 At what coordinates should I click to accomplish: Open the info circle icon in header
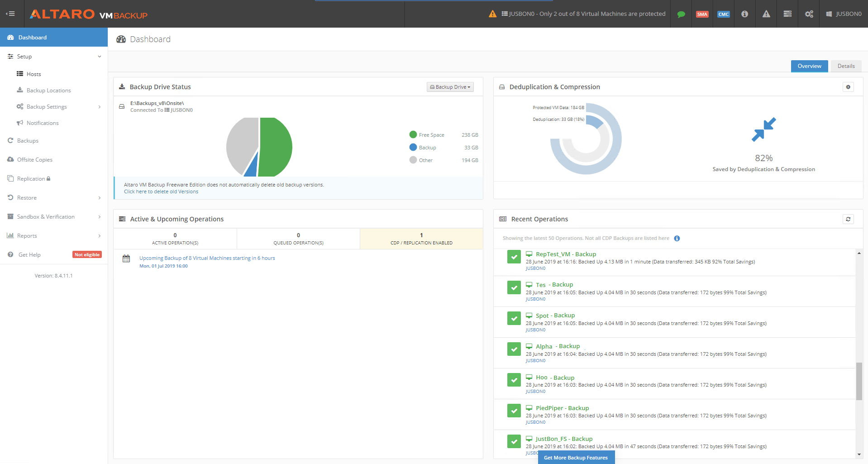coord(744,14)
